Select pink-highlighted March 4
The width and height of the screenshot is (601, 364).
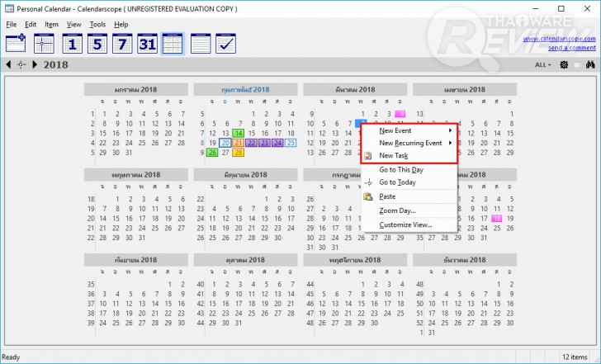click(400, 114)
